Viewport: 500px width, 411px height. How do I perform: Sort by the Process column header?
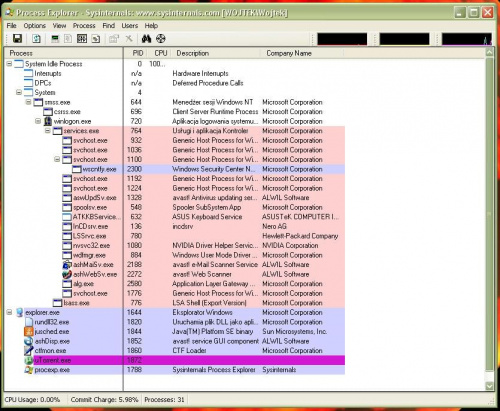click(63, 53)
